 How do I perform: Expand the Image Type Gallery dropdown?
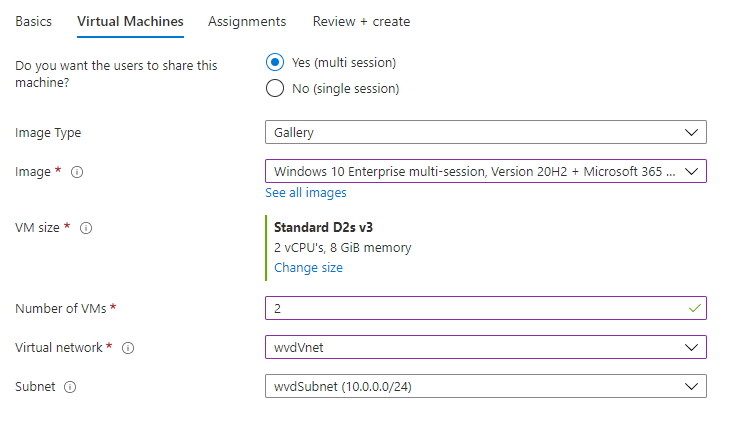[x=485, y=132]
